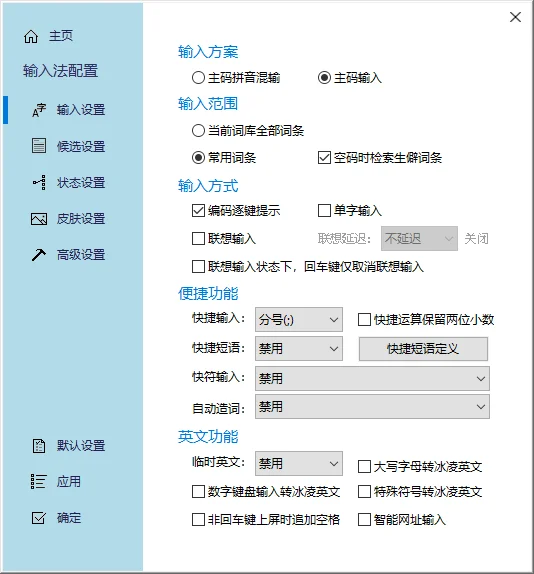Click the 快捷短语定义 button

[423, 349]
